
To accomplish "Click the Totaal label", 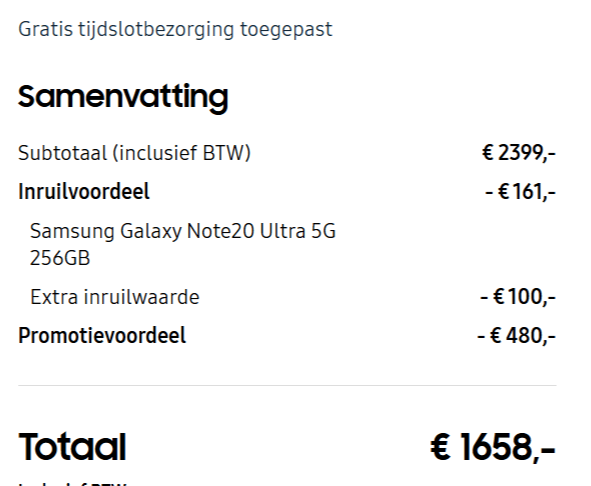I will 72,447.
